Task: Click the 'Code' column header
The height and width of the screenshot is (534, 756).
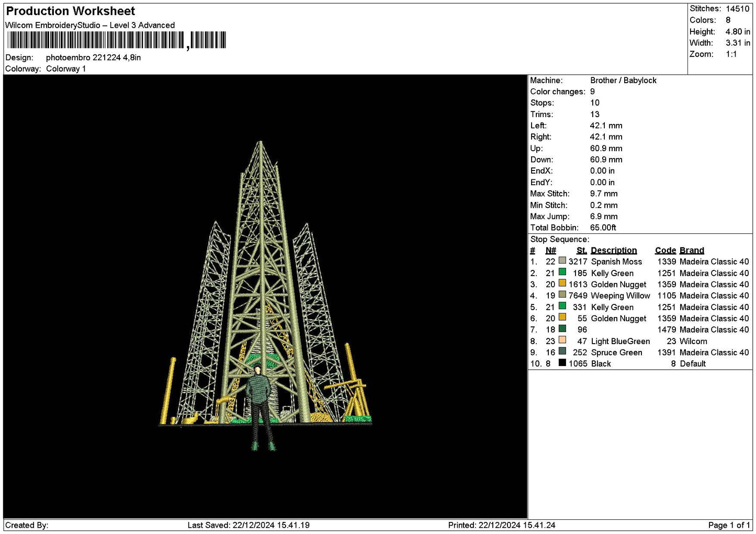Action: [665, 251]
